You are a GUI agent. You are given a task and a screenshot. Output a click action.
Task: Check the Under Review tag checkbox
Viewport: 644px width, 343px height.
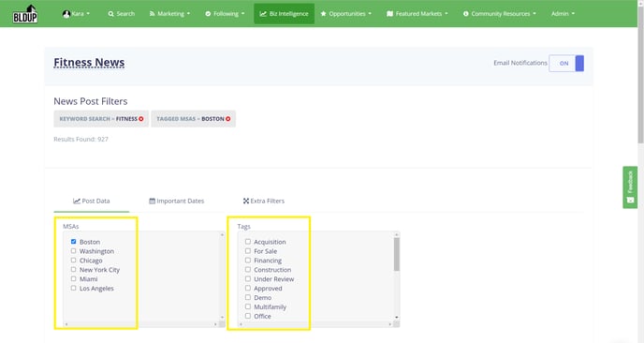(x=248, y=279)
